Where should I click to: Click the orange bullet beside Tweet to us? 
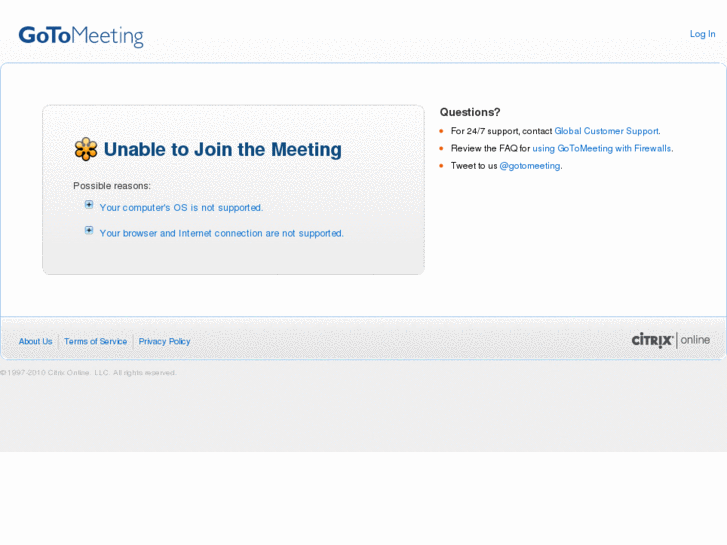[x=442, y=165]
